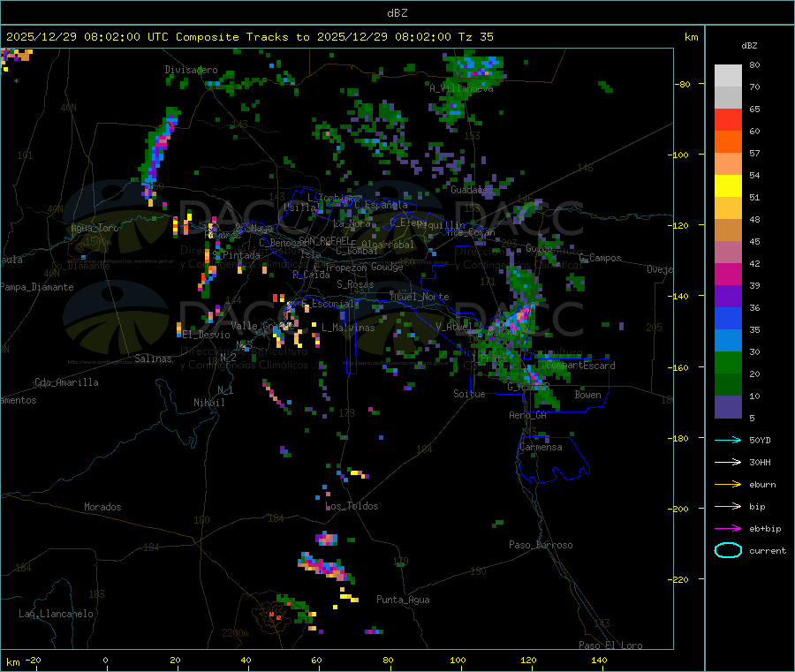
Task: Click the 100 km horizontal axis label
Action: (x=458, y=660)
